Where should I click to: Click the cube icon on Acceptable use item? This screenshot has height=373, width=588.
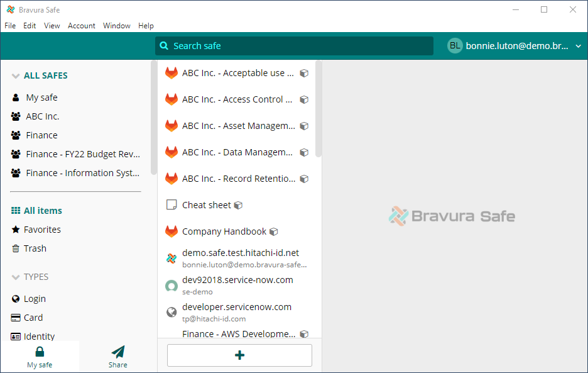[x=304, y=73]
